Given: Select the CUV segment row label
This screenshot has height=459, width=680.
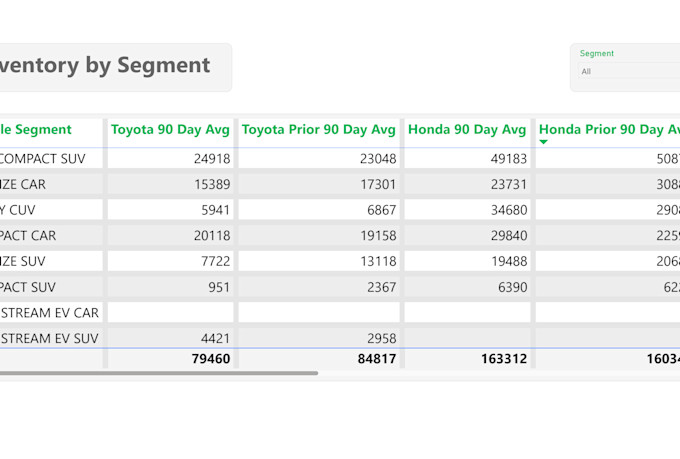Looking at the screenshot, I should (18, 210).
